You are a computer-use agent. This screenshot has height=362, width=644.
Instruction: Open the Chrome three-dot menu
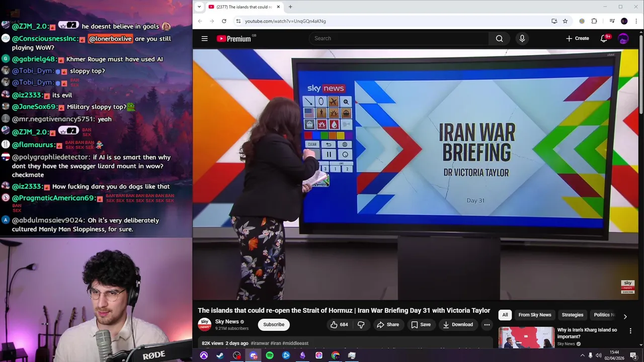pos(636,21)
